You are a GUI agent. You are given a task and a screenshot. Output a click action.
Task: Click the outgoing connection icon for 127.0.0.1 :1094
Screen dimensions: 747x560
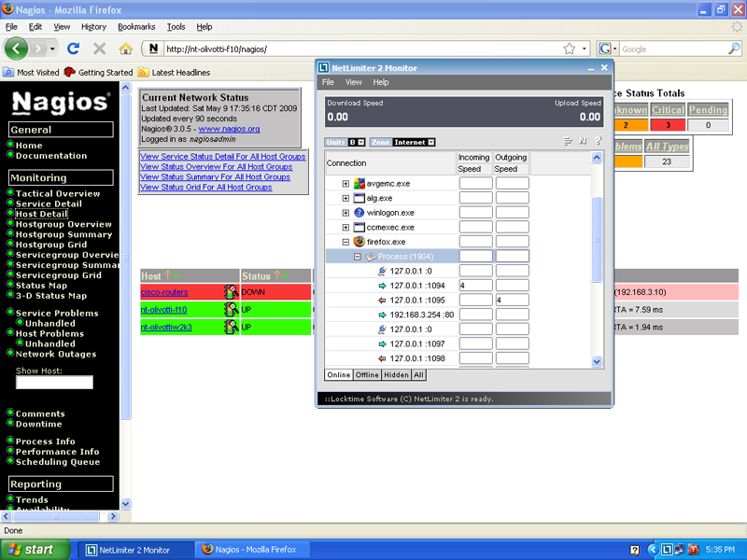tap(382, 286)
